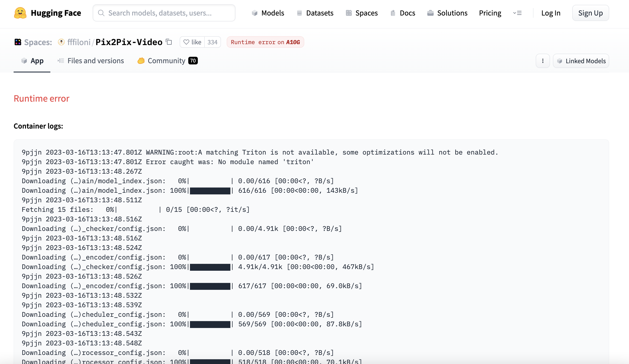The height and width of the screenshot is (364, 629).
Task: Click the Log In button
Action: pyautogui.click(x=550, y=13)
